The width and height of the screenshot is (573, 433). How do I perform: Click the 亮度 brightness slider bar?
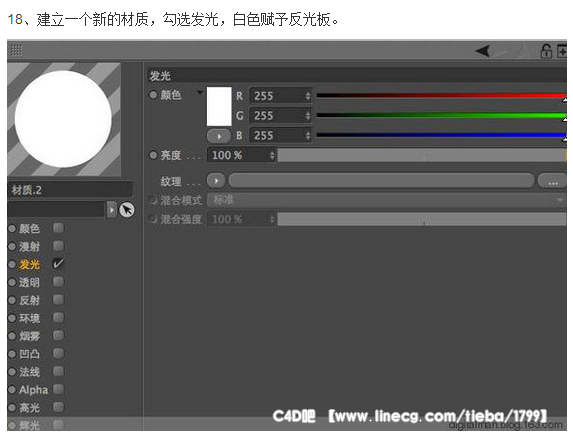pyautogui.click(x=422, y=155)
